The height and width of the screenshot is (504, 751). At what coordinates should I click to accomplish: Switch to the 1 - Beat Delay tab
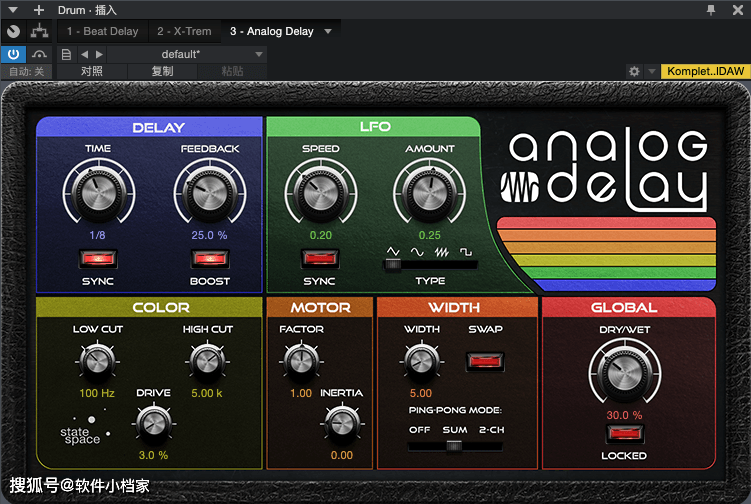tap(102, 32)
